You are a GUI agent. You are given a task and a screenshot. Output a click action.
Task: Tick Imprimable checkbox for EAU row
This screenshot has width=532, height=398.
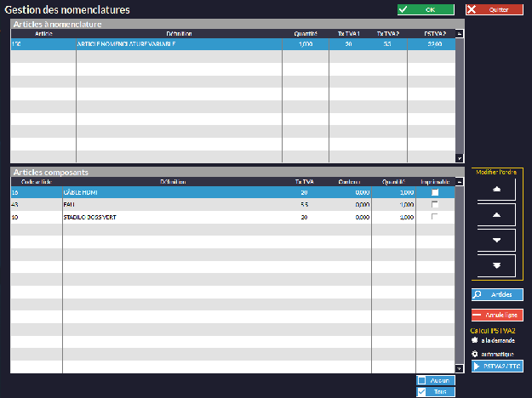[x=435, y=205]
